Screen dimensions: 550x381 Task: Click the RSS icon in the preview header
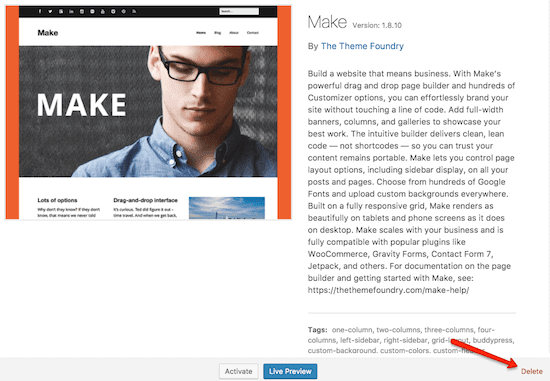point(134,11)
